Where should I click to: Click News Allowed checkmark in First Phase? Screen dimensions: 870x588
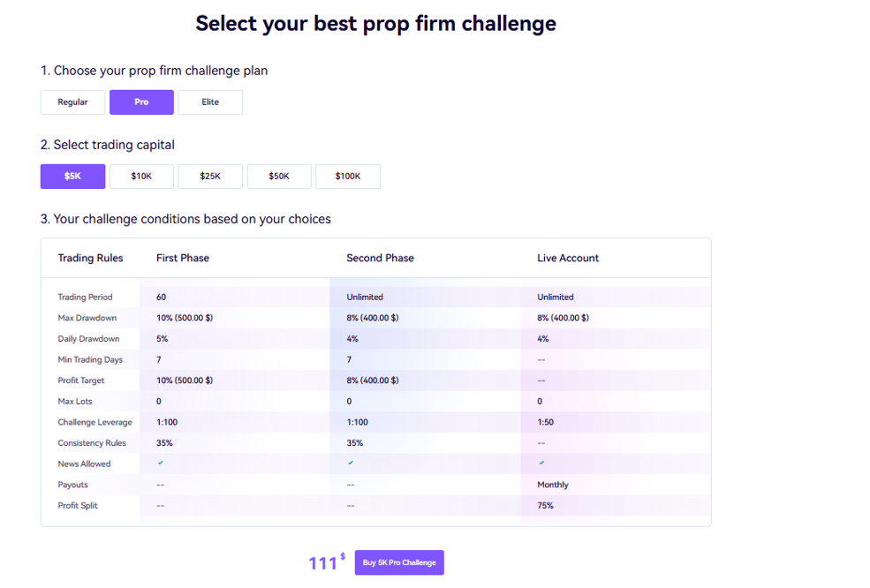coord(161,463)
